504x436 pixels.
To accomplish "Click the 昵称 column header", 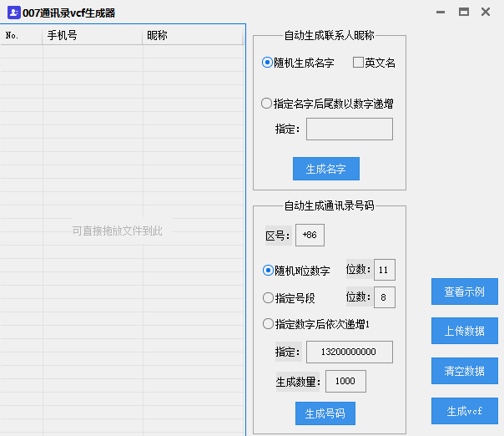I will [x=193, y=35].
